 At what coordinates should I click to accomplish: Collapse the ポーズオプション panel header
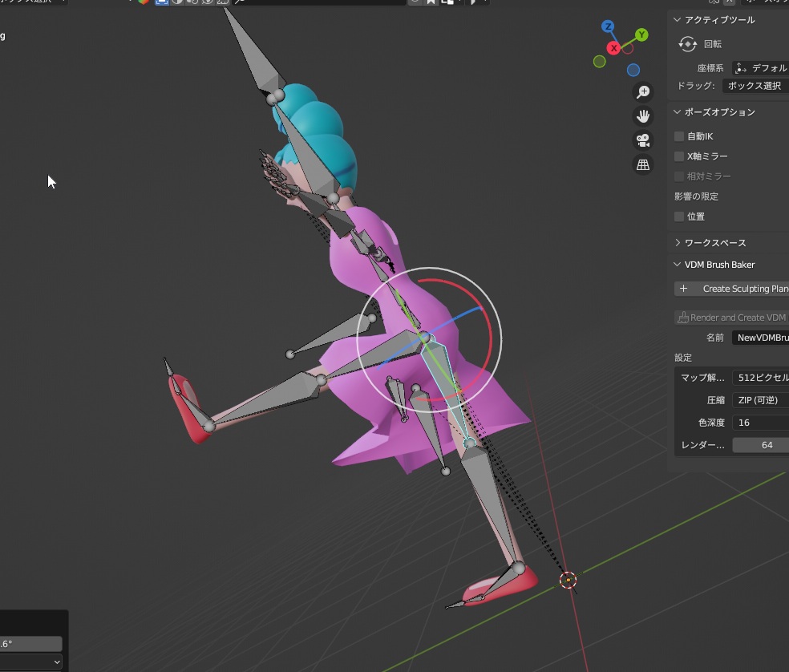[719, 112]
